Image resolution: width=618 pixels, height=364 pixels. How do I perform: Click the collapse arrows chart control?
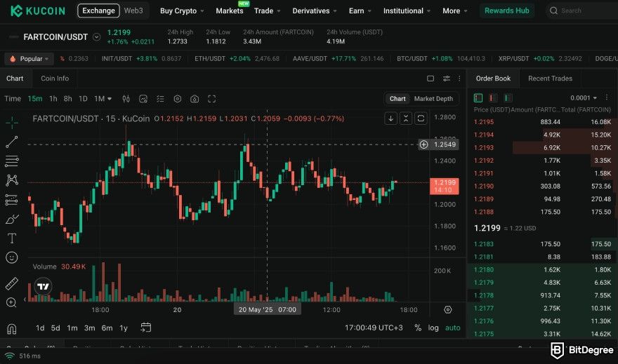pos(406,118)
